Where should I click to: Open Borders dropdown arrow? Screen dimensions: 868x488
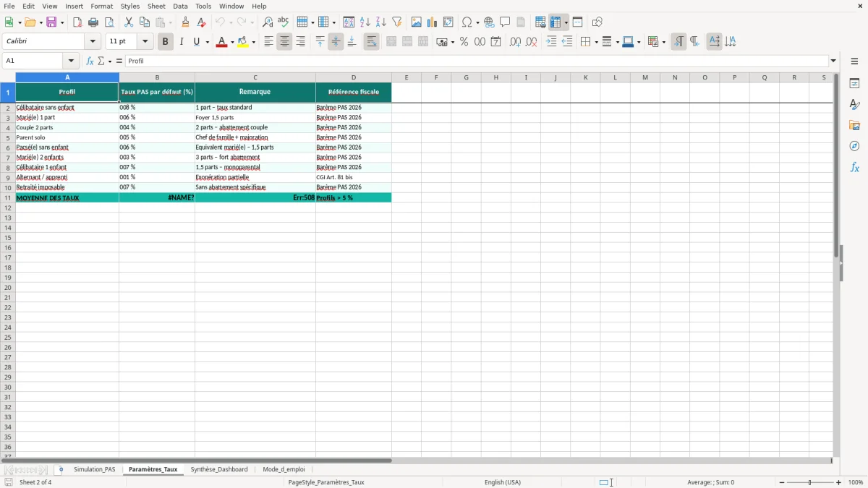(596, 42)
